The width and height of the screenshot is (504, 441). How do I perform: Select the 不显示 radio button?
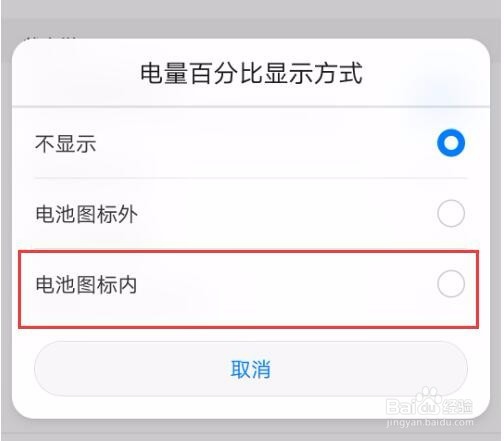(x=451, y=143)
